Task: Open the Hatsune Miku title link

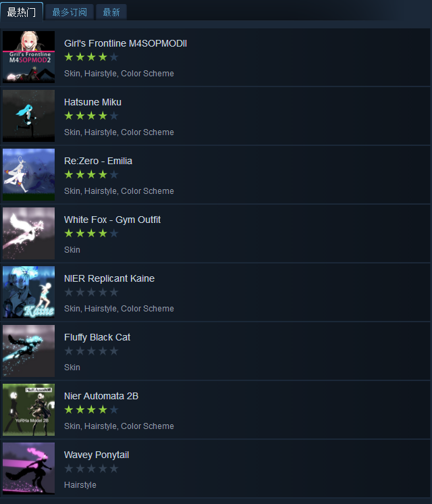Action: [92, 102]
